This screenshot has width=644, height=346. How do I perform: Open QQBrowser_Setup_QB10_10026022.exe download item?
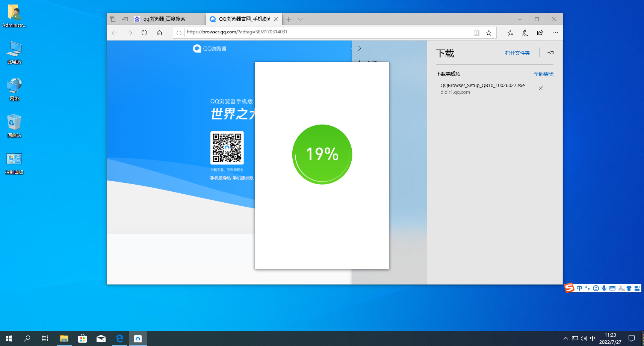[x=482, y=89]
